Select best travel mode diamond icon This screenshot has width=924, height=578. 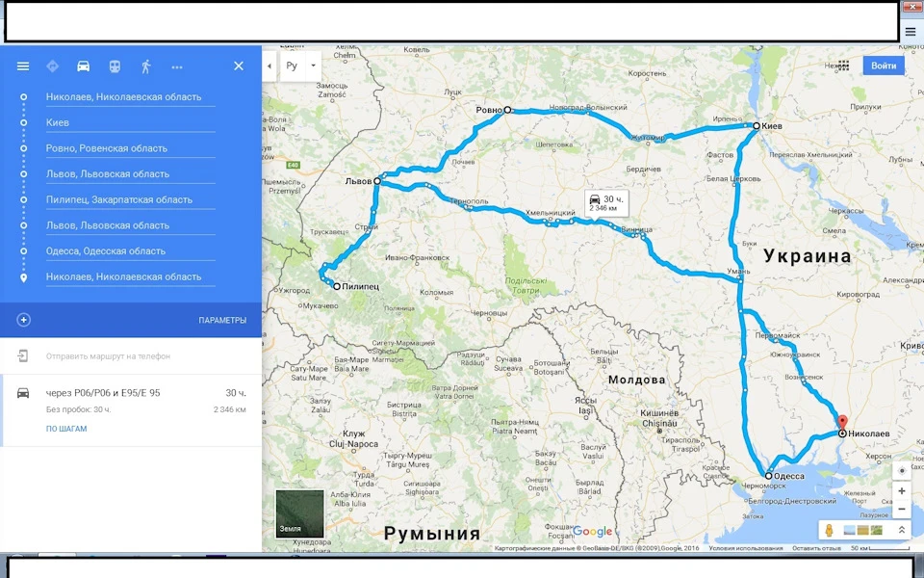coord(52,66)
